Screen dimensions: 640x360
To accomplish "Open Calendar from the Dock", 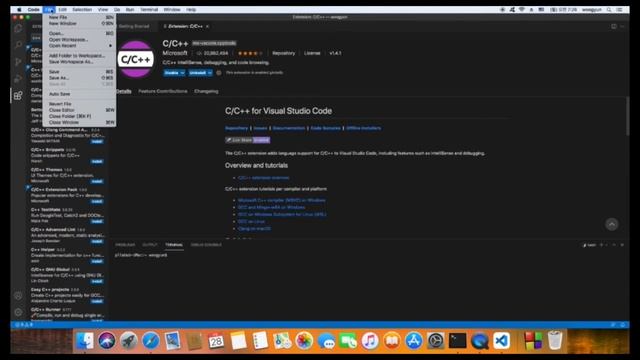I will pos(216,341).
